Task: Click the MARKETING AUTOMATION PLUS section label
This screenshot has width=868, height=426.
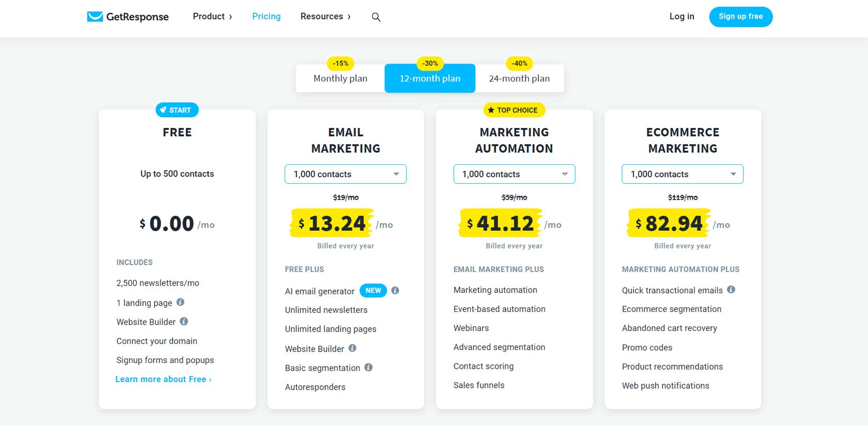Action: click(680, 270)
